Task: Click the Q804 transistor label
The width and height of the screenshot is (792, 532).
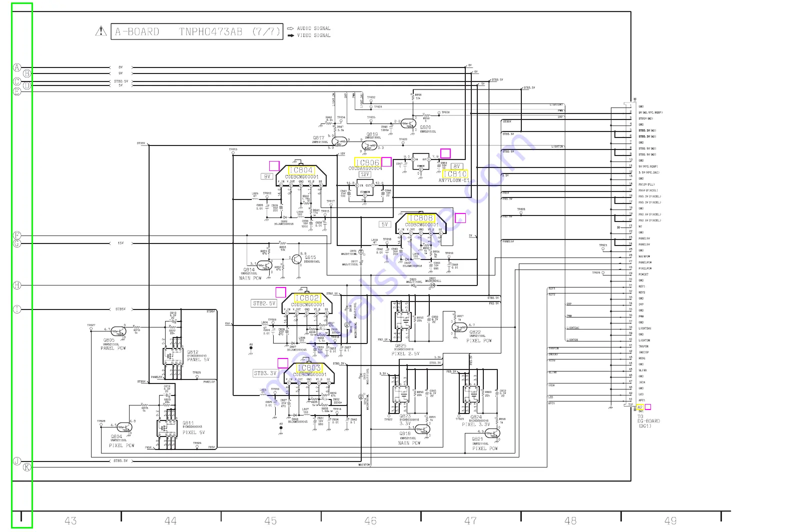Action: (x=116, y=436)
